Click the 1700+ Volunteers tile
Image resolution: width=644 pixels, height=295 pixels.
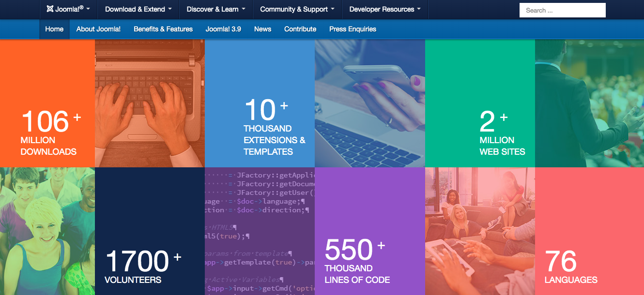coord(150,231)
